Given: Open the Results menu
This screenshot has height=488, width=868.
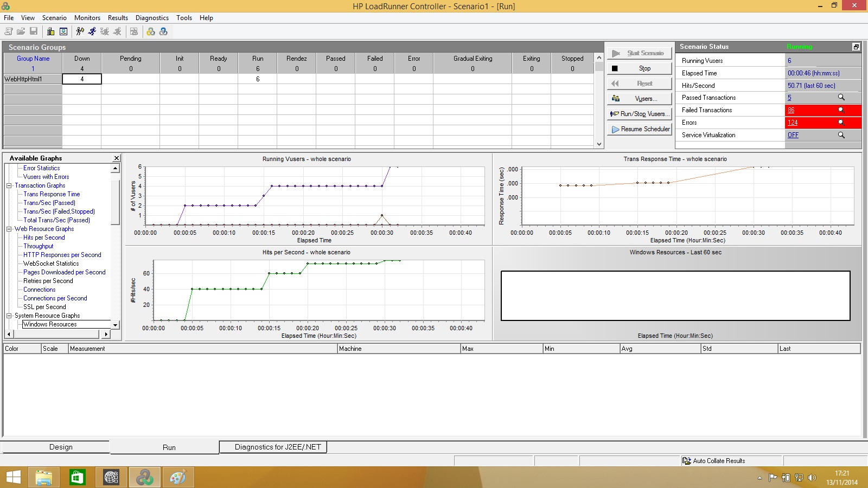Looking at the screenshot, I should pos(118,17).
